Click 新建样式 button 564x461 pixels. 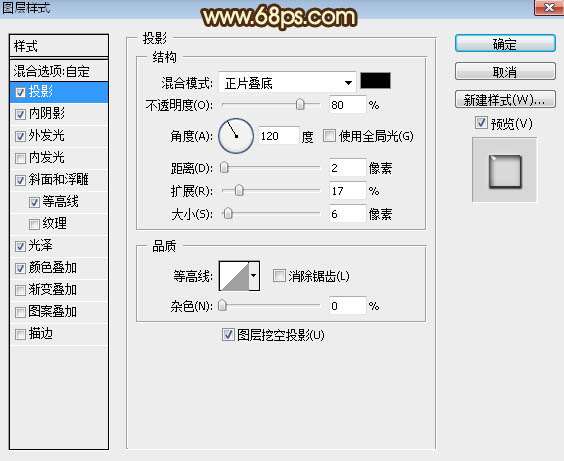(505, 99)
